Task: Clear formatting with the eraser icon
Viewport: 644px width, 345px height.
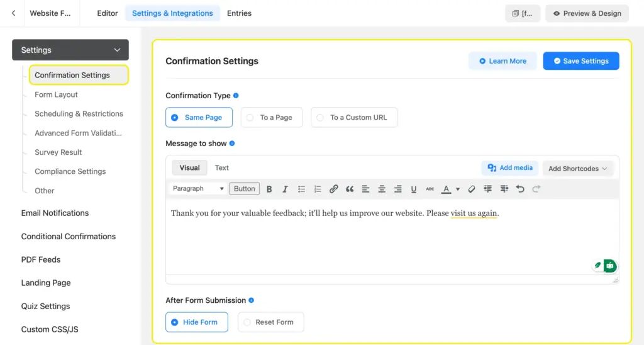Action: (472, 189)
